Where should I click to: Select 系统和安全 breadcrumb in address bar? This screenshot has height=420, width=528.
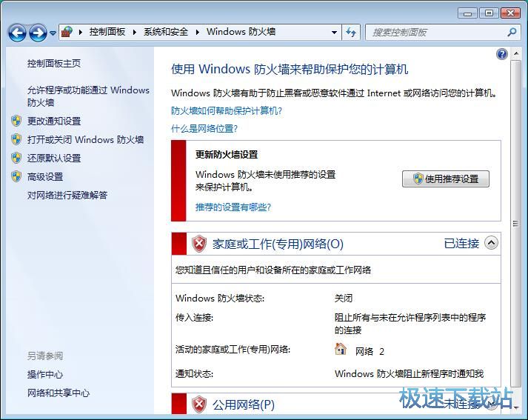166,32
